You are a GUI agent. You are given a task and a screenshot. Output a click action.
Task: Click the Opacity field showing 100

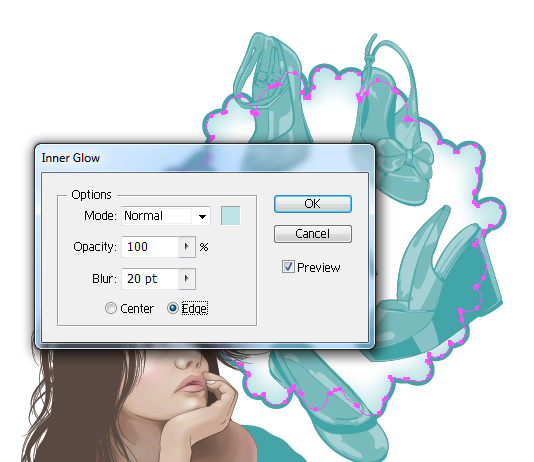(x=150, y=247)
